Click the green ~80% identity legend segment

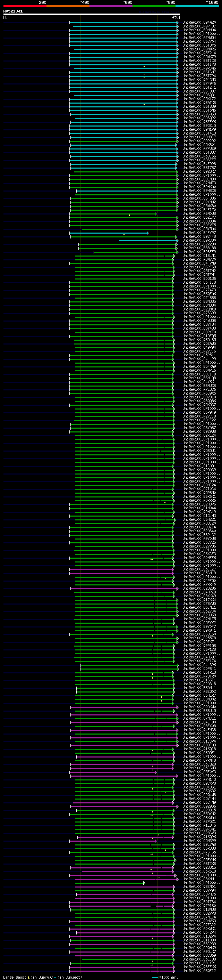(x=154, y=6)
